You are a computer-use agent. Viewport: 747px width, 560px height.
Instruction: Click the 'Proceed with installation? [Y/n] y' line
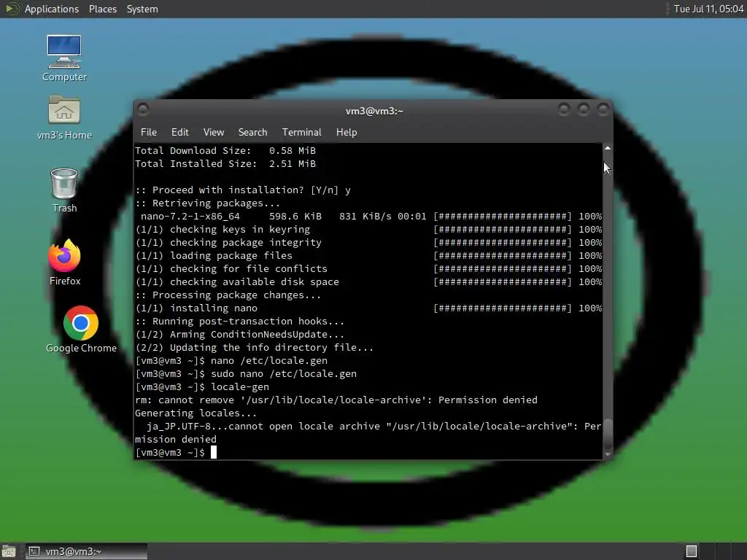(x=243, y=190)
